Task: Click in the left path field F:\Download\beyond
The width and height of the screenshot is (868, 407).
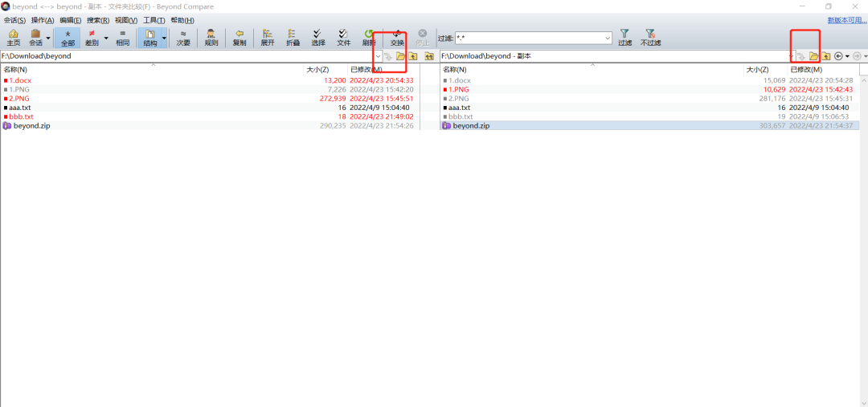Action: pos(187,56)
